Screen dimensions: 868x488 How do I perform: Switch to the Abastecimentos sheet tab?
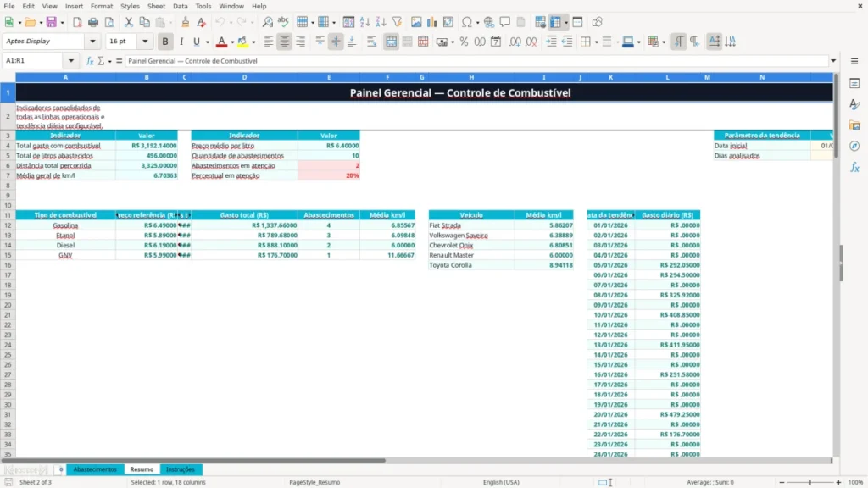95,469
